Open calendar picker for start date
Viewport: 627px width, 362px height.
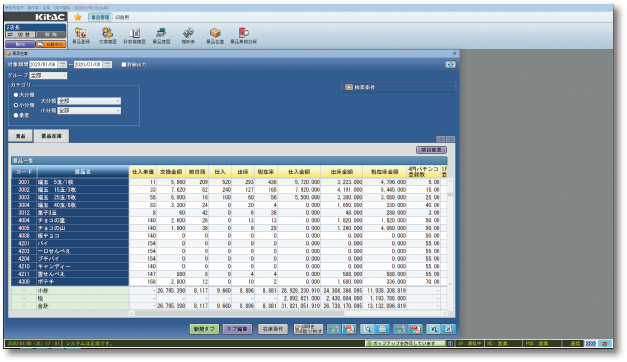click(62, 64)
